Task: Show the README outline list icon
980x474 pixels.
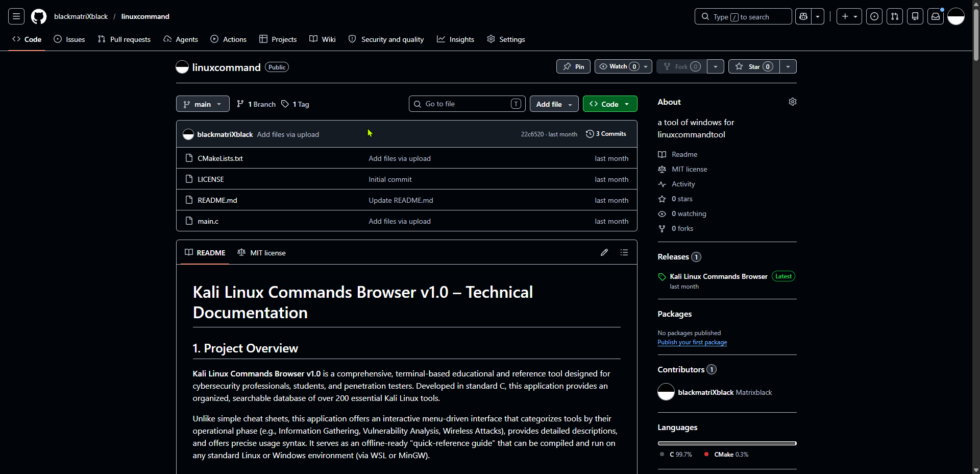Action: [x=624, y=252]
